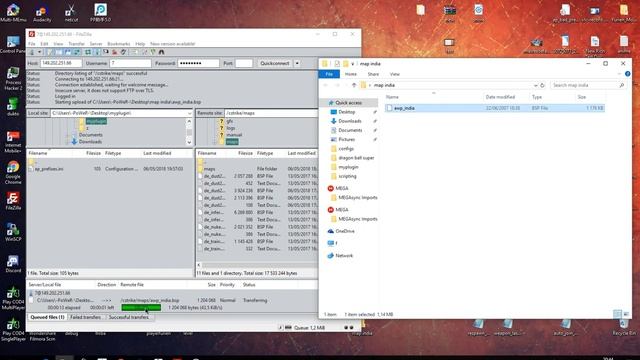
Task: Switch to the Failed transfers tab
Action: click(85, 317)
